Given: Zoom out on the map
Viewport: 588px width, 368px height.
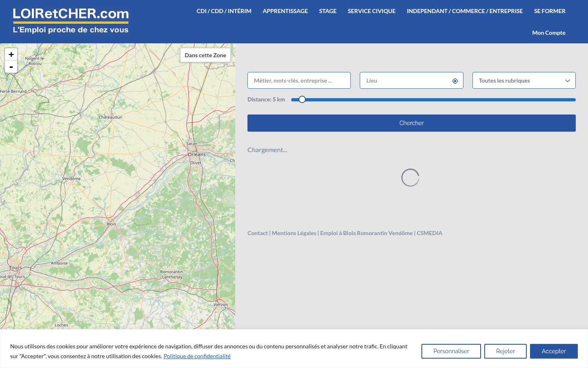Looking at the screenshot, I should tap(11, 67).
